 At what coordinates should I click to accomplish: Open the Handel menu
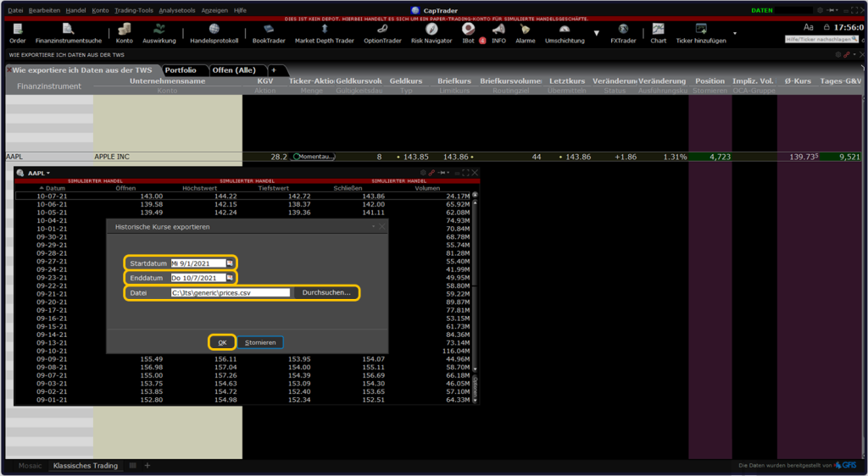pos(75,10)
